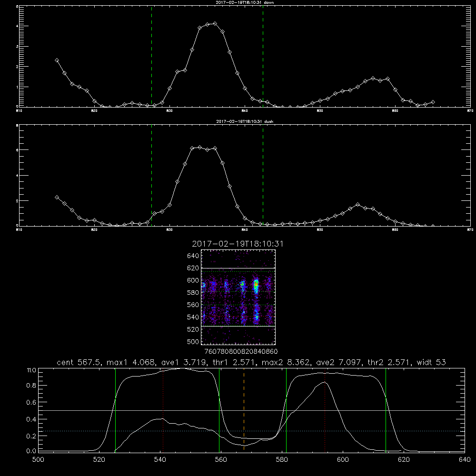This screenshot has height=476, width=476.
Task: Click the dawn plot title text
Action: (245, 2)
